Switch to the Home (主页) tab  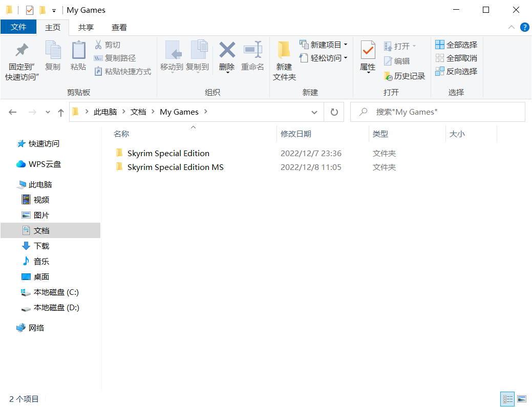pyautogui.click(x=53, y=28)
